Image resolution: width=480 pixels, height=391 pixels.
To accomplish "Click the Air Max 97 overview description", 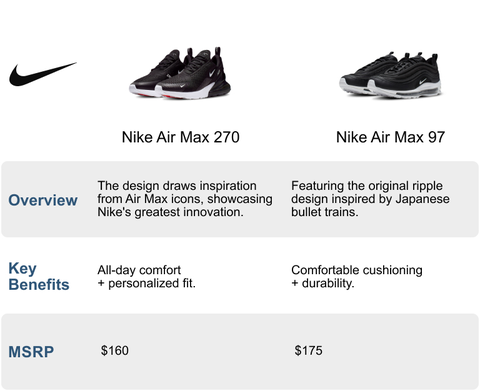I will 370,199.
